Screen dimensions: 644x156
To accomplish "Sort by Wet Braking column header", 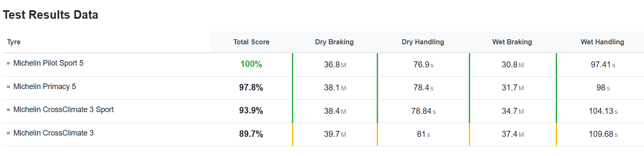I will pyautogui.click(x=512, y=42).
